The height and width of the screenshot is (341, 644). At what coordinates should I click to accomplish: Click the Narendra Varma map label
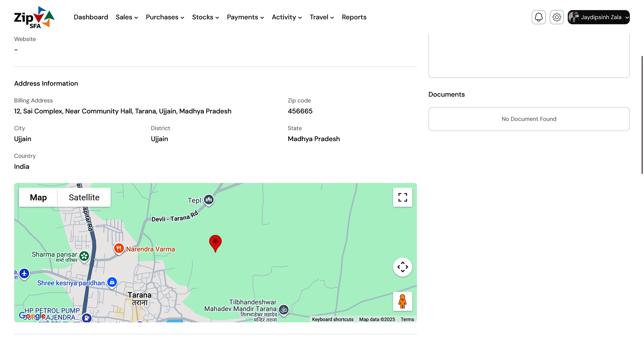[x=151, y=249]
